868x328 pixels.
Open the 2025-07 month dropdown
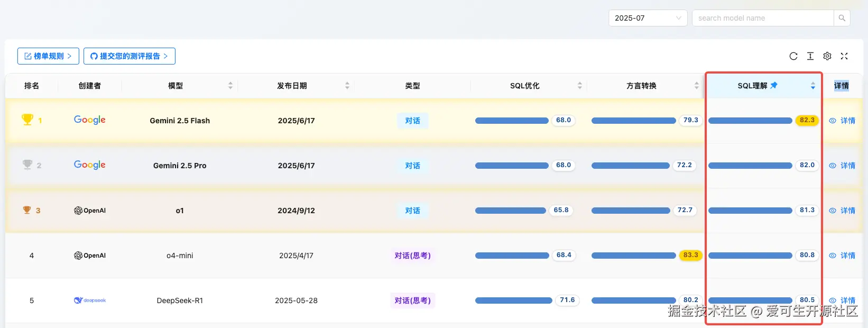tap(648, 18)
